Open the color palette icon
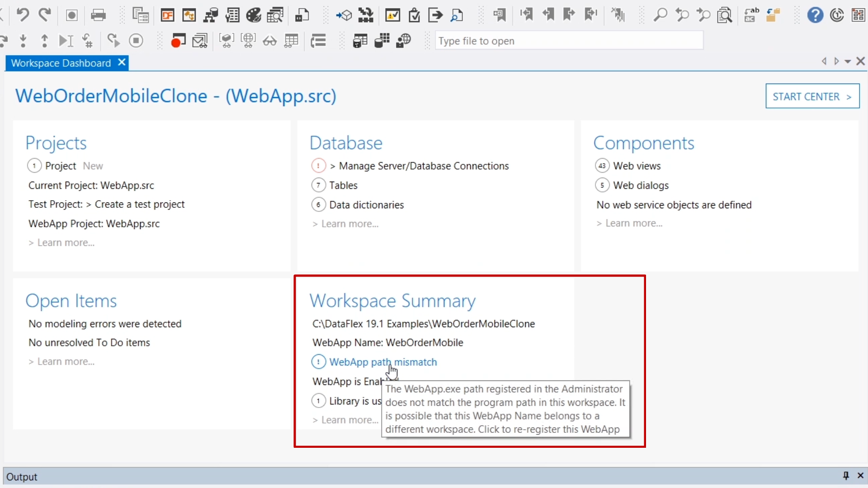 tap(254, 15)
